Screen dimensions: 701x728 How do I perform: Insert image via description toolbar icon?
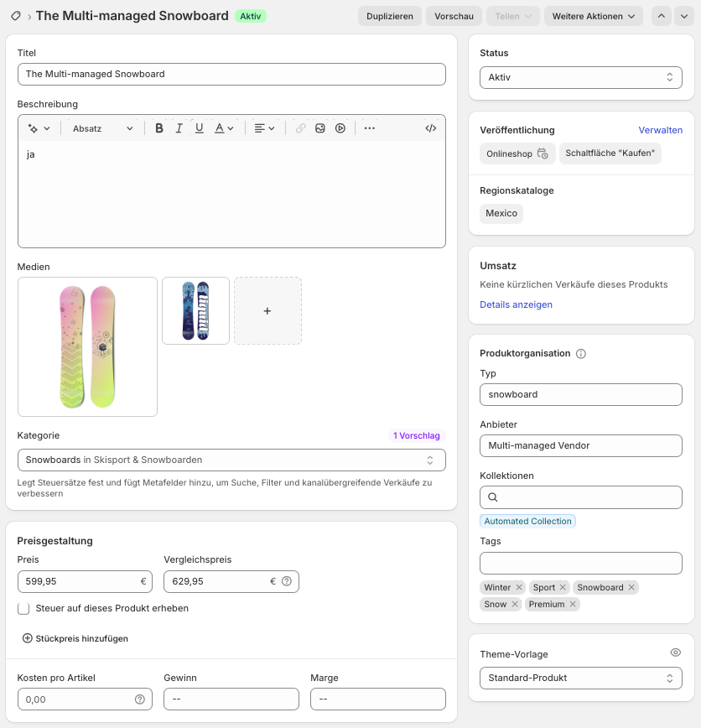pos(320,128)
